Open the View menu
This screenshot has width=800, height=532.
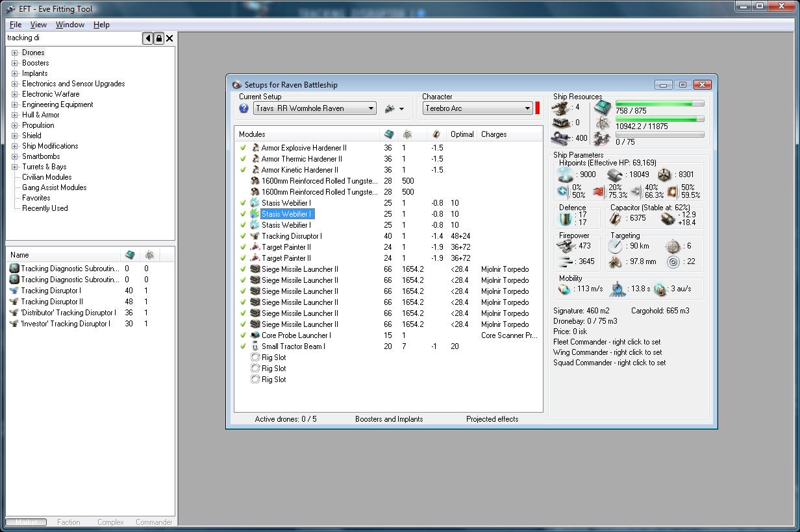coord(38,25)
